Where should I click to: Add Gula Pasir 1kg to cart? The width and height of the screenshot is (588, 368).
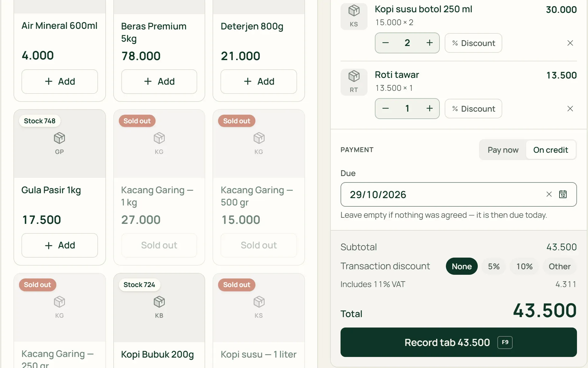pyautogui.click(x=60, y=245)
